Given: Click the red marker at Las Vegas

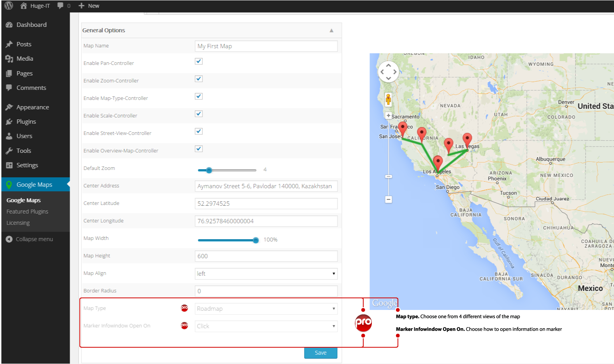Looking at the screenshot, I should pyautogui.click(x=467, y=140).
